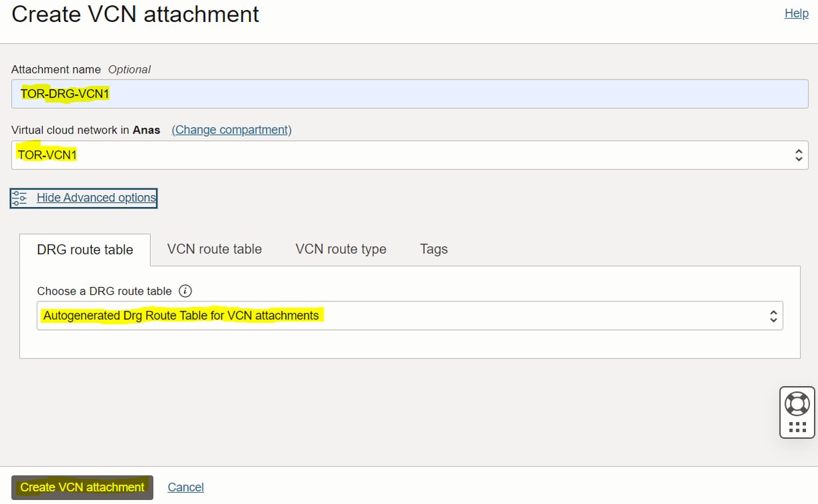The image size is (818, 504).
Task: Open the Help link
Action: tap(796, 13)
